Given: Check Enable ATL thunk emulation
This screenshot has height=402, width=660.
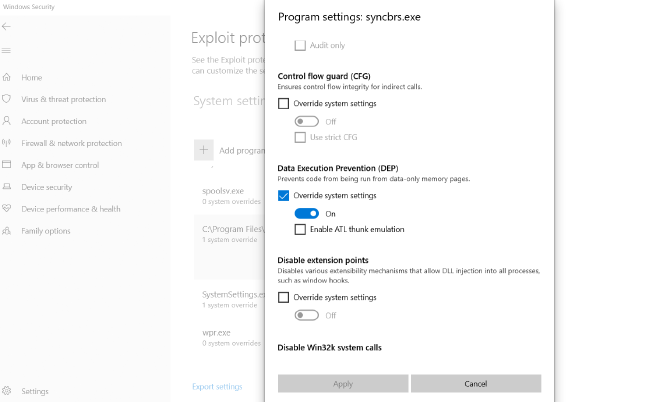Looking at the screenshot, I should [300, 229].
